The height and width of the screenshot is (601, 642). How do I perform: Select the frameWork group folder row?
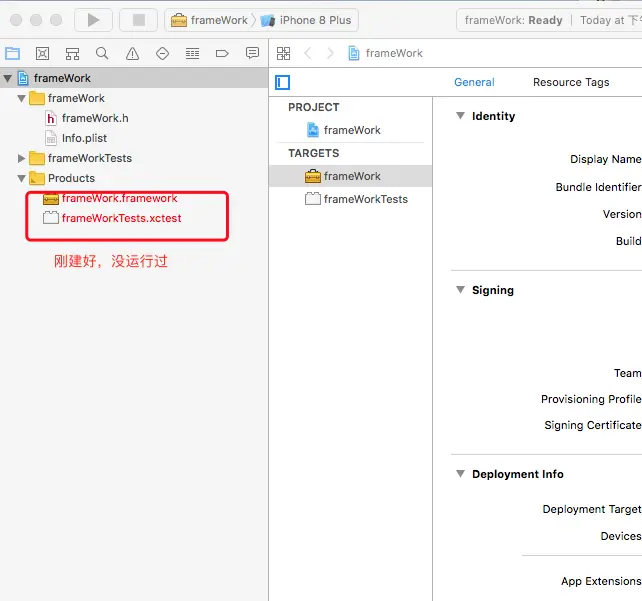click(x=134, y=98)
